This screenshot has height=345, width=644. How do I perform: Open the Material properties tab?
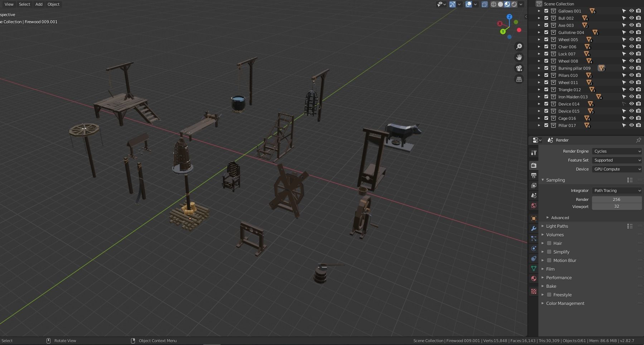pos(533,279)
